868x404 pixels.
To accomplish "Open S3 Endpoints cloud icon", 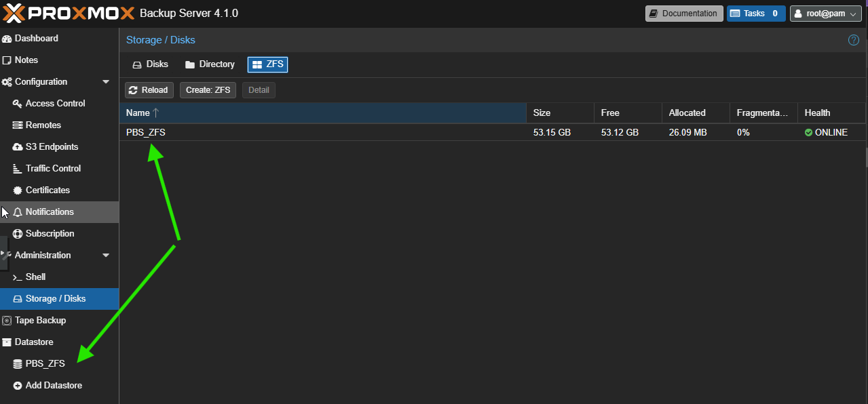I will (18, 147).
